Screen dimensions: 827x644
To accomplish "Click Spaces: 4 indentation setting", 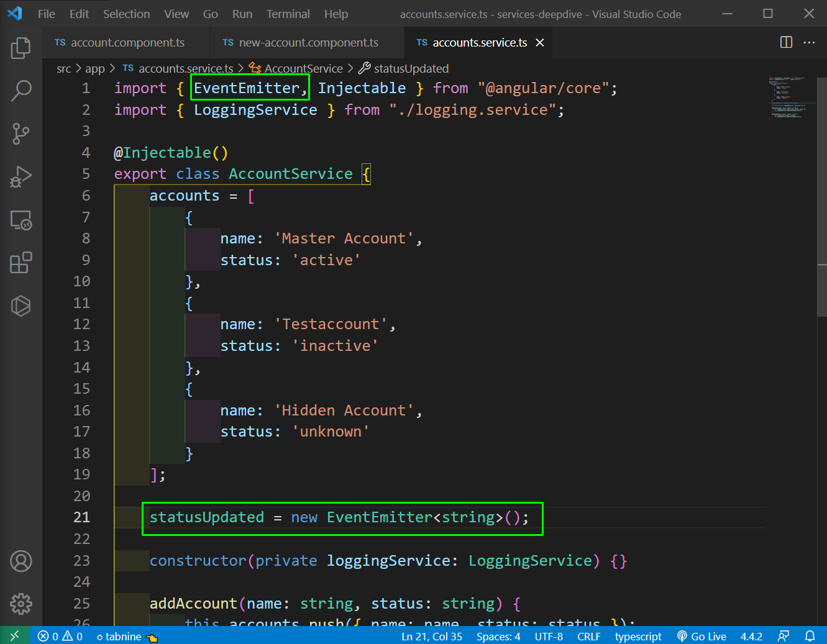I will click(498, 636).
